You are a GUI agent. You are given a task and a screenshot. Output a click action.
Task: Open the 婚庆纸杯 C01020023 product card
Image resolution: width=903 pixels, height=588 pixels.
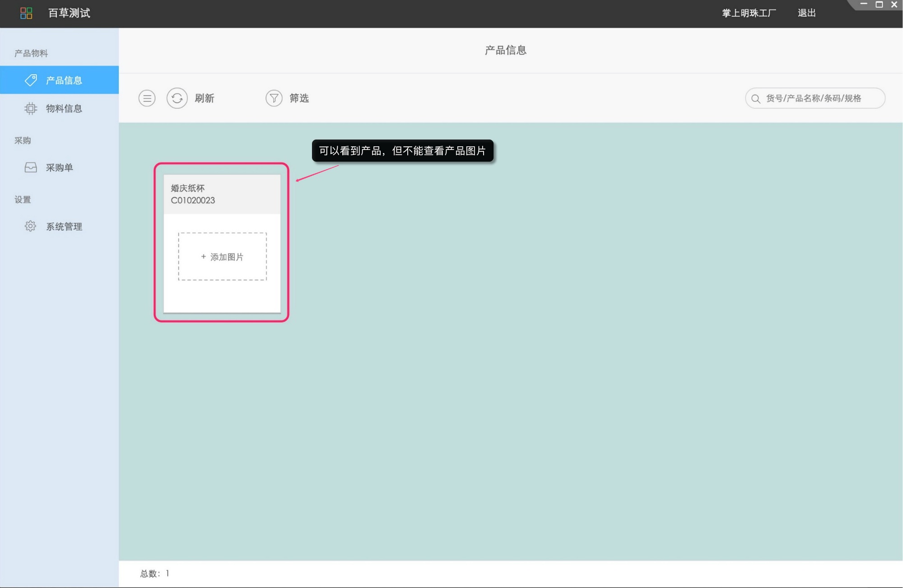[x=222, y=194]
